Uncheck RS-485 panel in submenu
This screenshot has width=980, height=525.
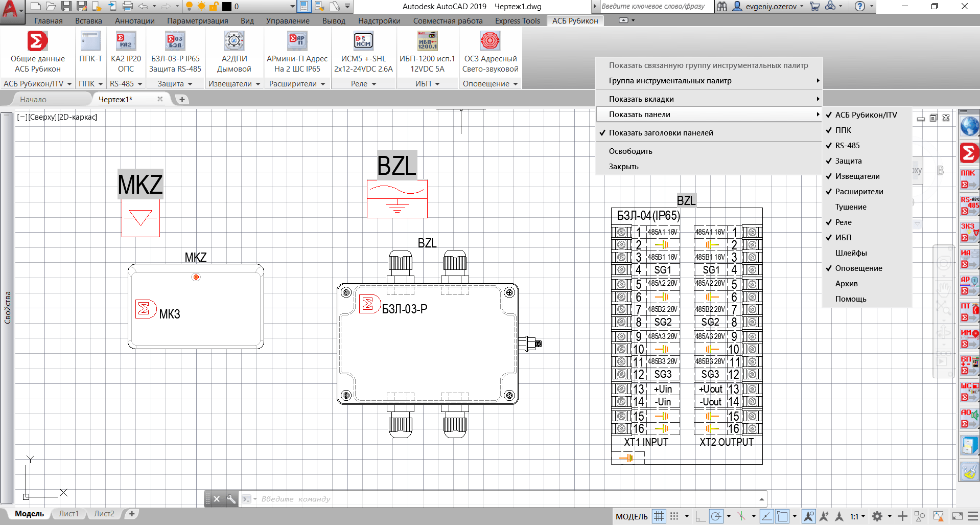866,146
